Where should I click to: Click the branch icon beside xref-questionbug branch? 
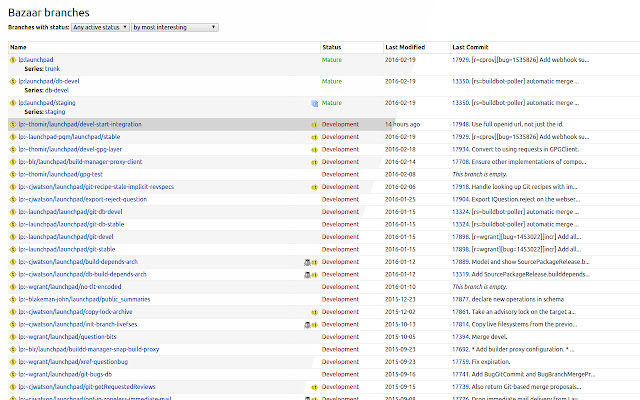[x=13, y=362]
